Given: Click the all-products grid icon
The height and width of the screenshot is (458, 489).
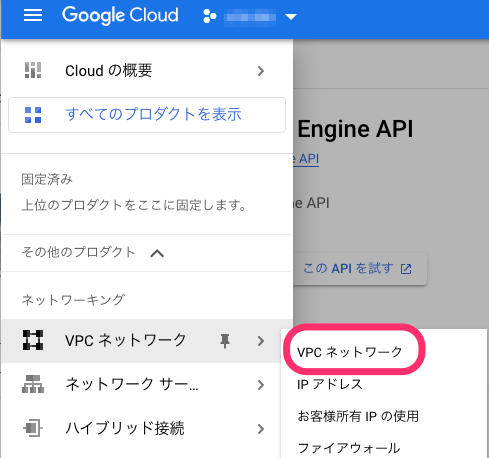Looking at the screenshot, I should pos(33,115).
